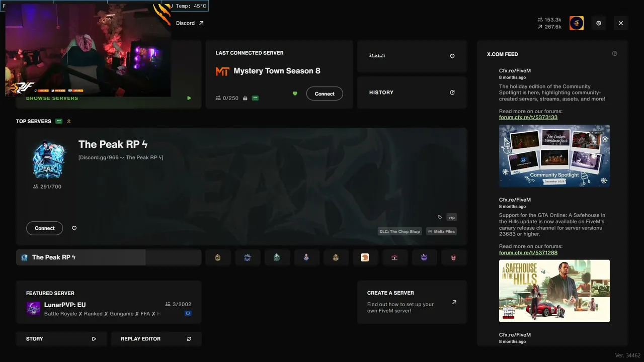Image resolution: width=644 pixels, height=362 pixels.
Task: Open forum.cfx.re/t/5371288 link
Action: 528,252
